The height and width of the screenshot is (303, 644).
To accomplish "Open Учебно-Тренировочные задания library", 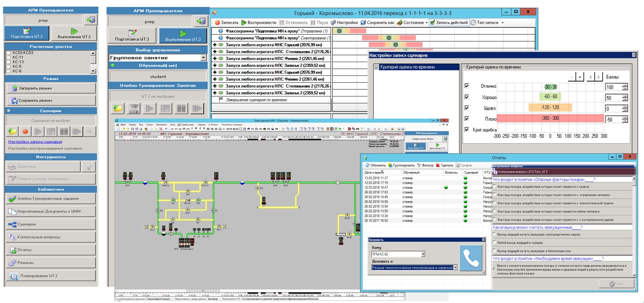I will (51, 198).
